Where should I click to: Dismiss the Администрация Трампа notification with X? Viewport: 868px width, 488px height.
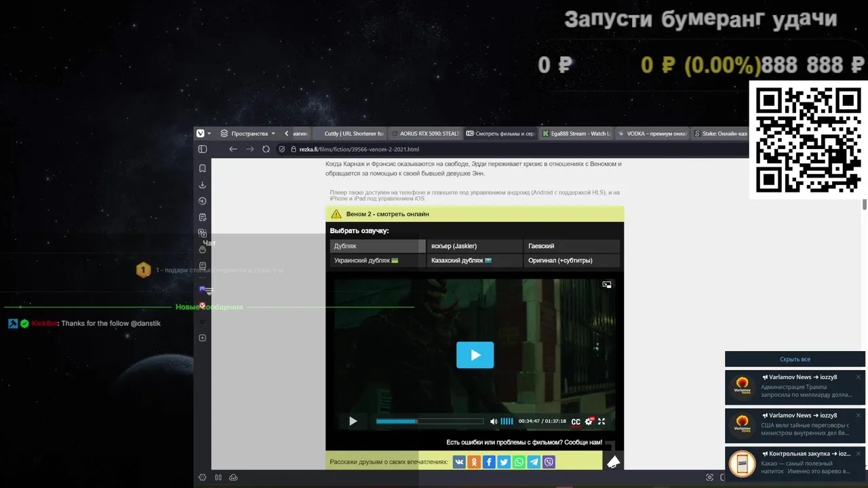click(858, 378)
